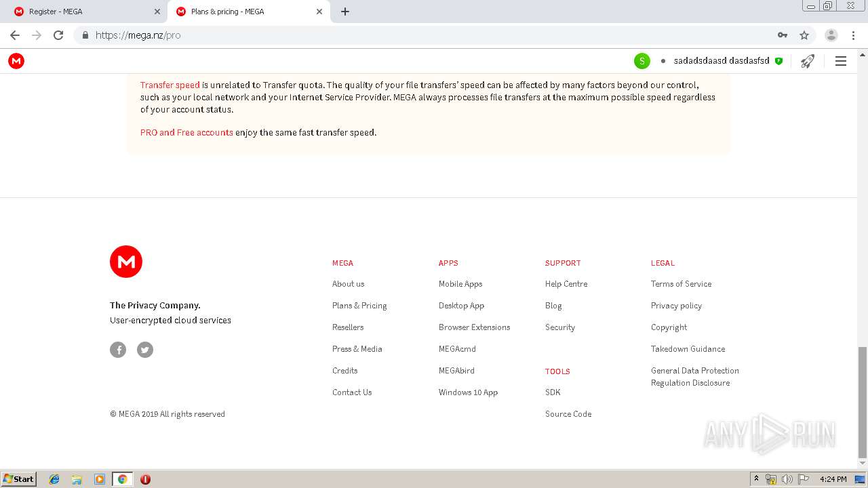Open the Contact Us link
The width and height of the screenshot is (868, 488).
[x=352, y=392]
